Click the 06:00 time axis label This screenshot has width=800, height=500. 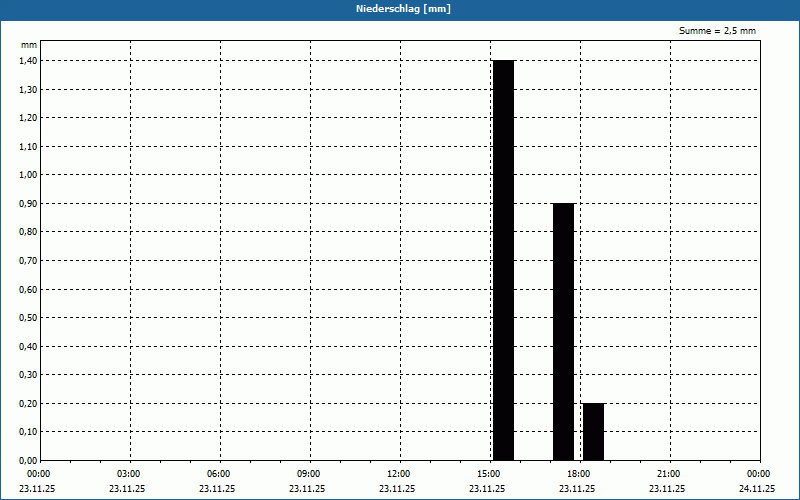coord(220,474)
